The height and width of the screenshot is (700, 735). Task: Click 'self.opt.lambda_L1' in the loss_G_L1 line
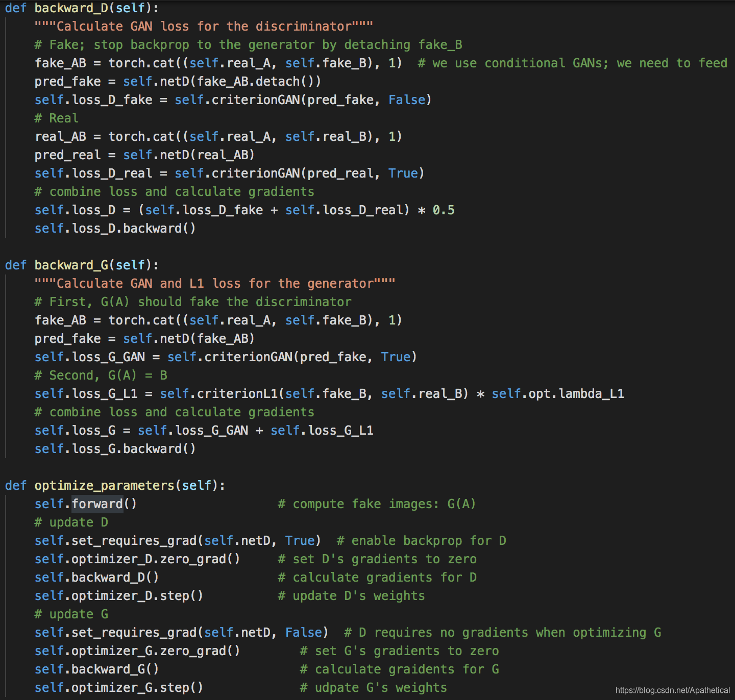pyautogui.click(x=558, y=394)
